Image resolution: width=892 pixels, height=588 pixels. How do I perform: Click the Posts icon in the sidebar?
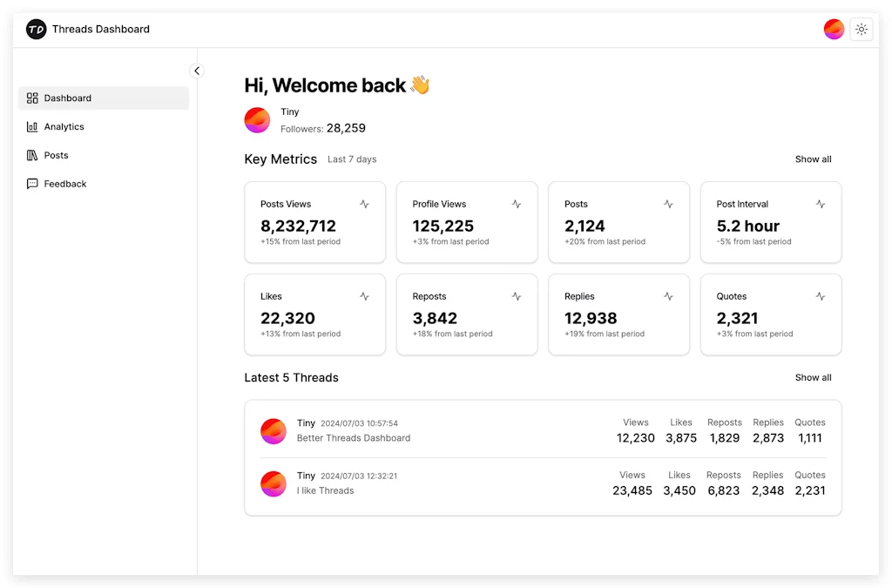tap(33, 155)
